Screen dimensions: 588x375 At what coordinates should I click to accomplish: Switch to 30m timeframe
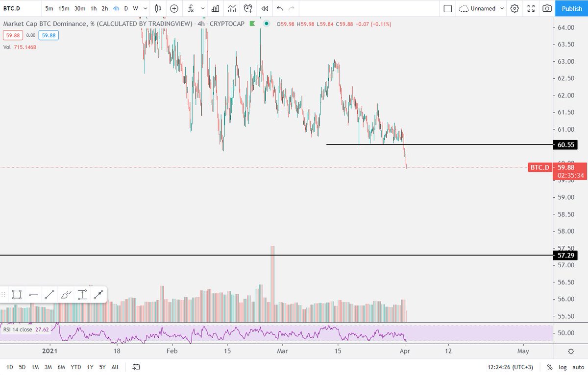pyautogui.click(x=80, y=8)
